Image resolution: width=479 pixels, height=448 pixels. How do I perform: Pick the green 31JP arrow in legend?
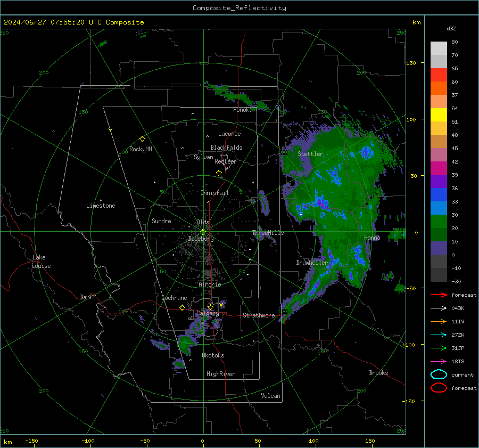point(439,348)
